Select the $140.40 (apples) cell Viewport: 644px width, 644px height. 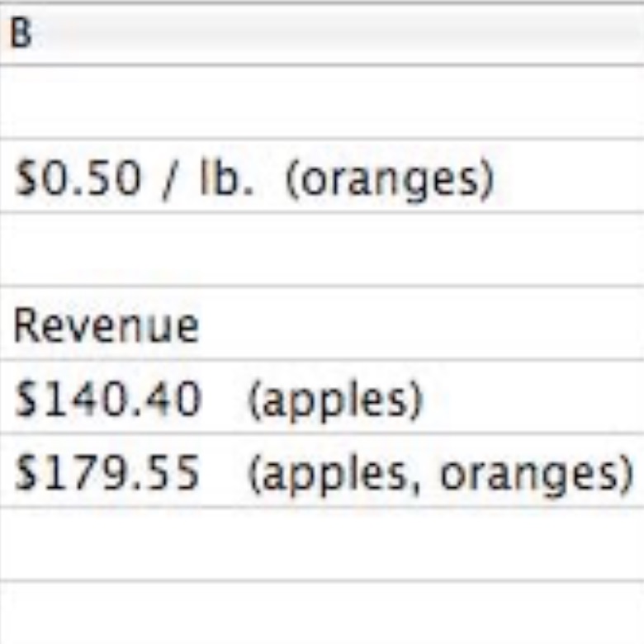[322, 397]
